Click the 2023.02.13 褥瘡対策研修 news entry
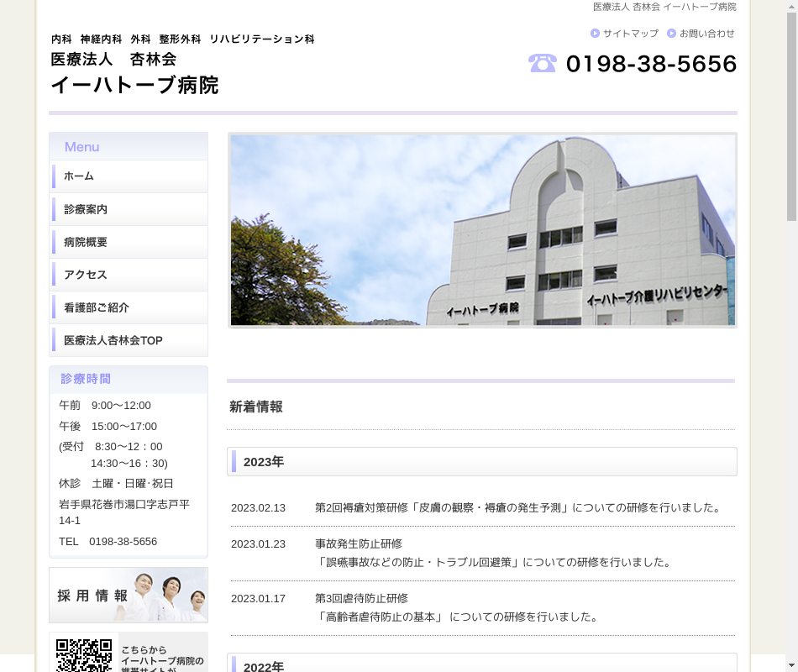798x672 pixels. click(518, 507)
